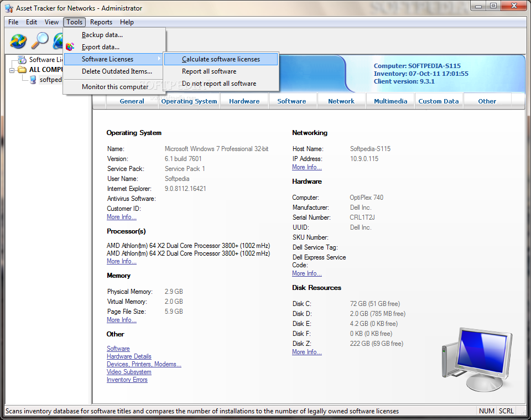Click the IP address 10.9.0.115

pos(364,159)
